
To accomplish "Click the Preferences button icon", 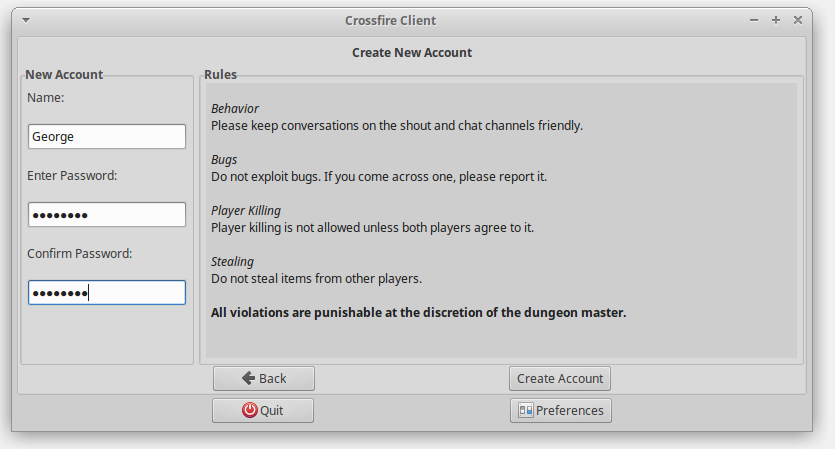I will tap(525, 410).
